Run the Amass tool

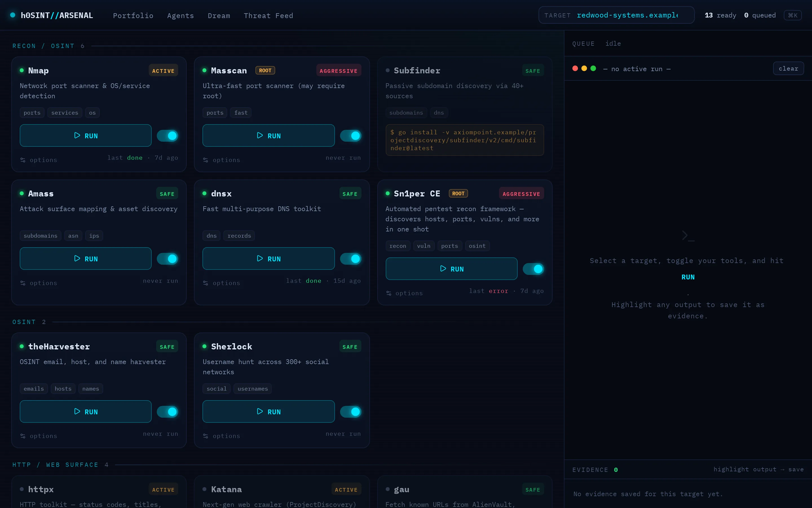click(x=85, y=258)
